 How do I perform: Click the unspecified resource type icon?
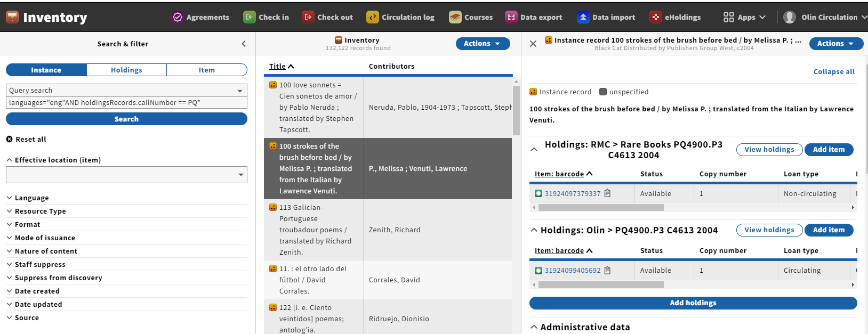[603, 92]
